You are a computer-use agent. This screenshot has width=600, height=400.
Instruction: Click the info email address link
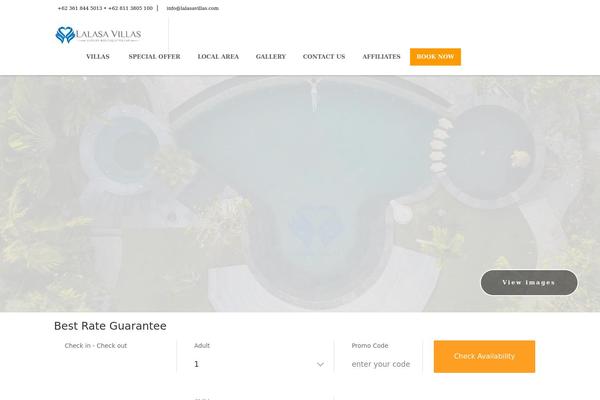click(x=192, y=8)
